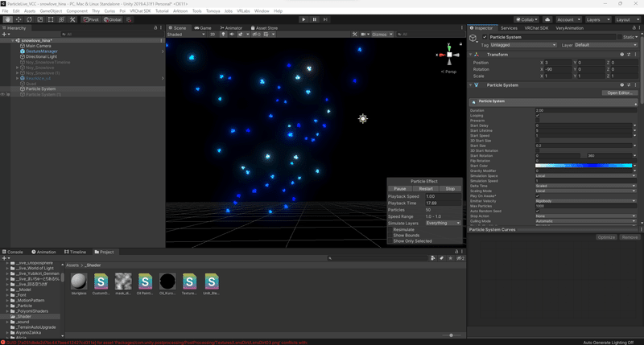
Task: Open the Scene component tools icon
Action: [x=355, y=35]
